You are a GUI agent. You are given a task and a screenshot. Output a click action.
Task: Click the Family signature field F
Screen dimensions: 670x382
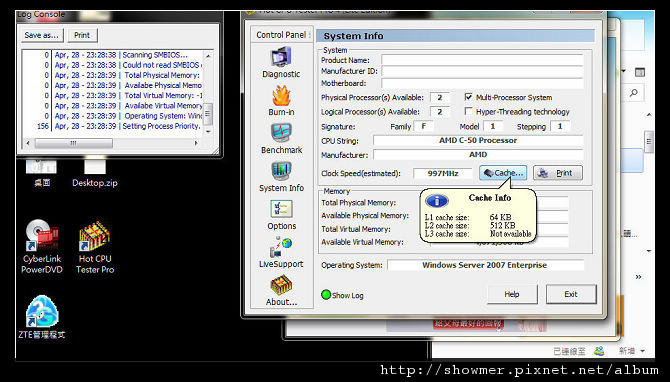click(x=424, y=126)
